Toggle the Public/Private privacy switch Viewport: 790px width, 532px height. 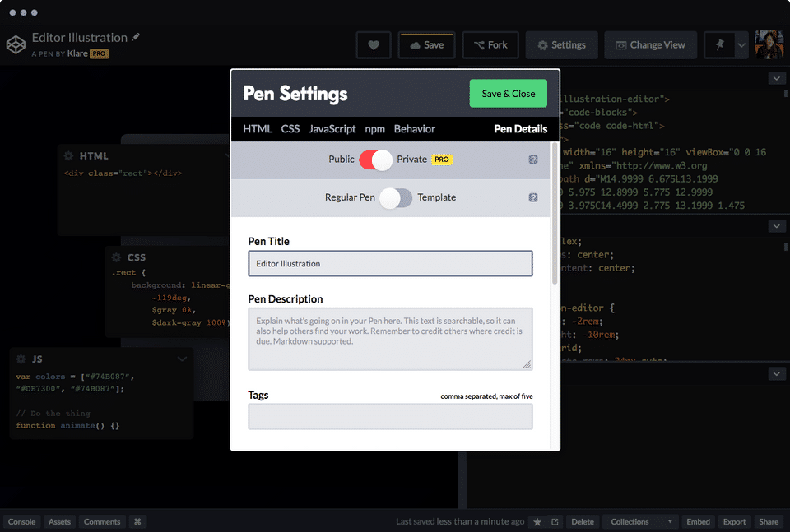pyautogui.click(x=375, y=160)
